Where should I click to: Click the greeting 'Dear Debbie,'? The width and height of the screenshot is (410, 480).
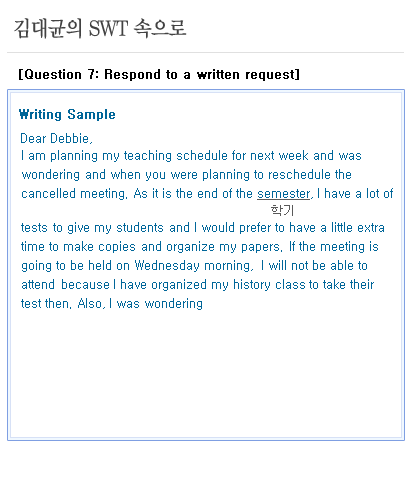click(56, 138)
